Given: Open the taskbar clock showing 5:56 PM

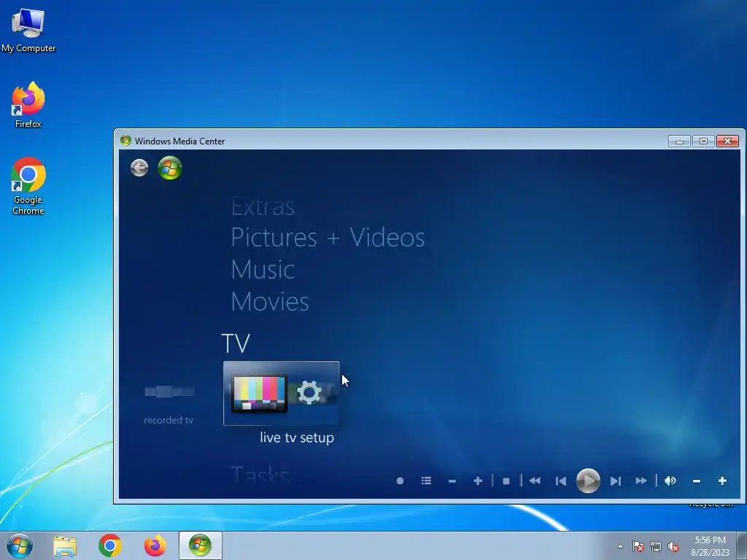Looking at the screenshot, I should [x=710, y=545].
